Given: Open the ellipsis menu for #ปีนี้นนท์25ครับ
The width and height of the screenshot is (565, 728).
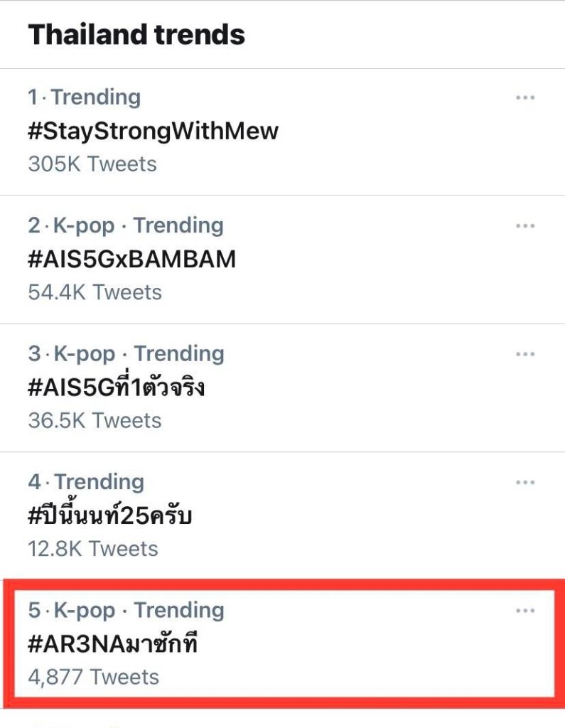Looking at the screenshot, I should pyautogui.click(x=525, y=483).
